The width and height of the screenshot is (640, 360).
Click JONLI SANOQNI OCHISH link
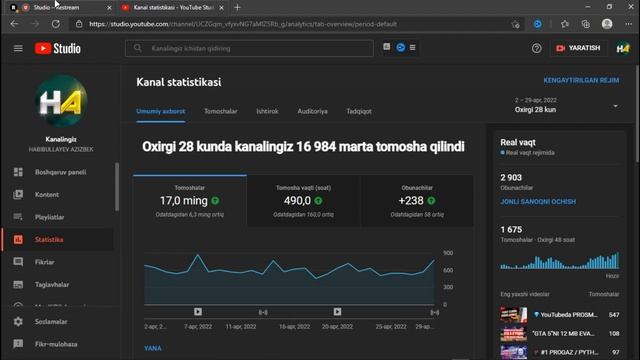(538, 202)
